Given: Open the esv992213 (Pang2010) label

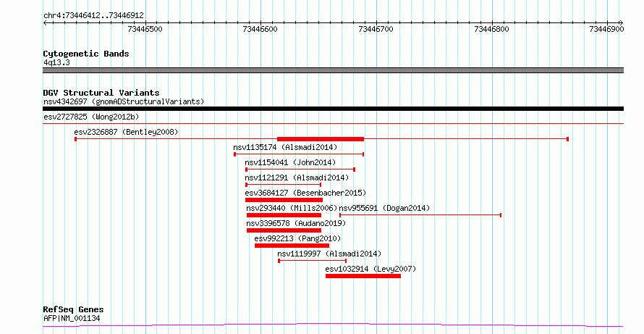Looking at the screenshot, I should pyautogui.click(x=297, y=238).
